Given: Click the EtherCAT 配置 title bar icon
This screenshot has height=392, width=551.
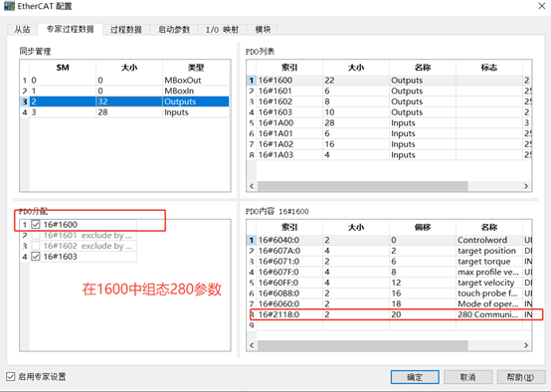Looking at the screenshot, I should 9,6.
